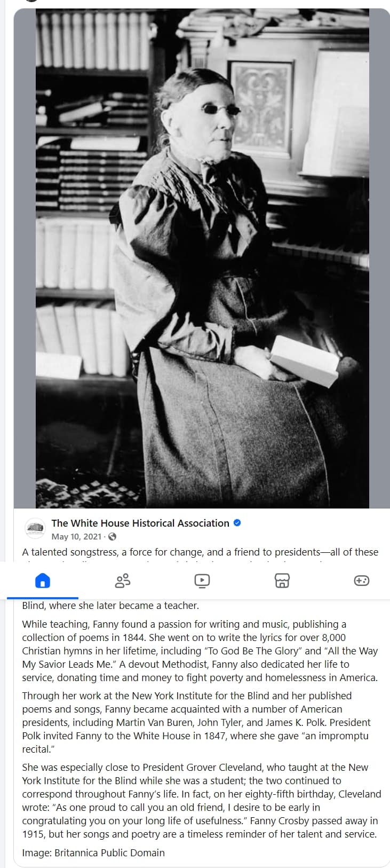The width and height of the screenshot is (390, 868).
Task: Click the paragraph starting 'Through her work'
Action: pos(196,722)
